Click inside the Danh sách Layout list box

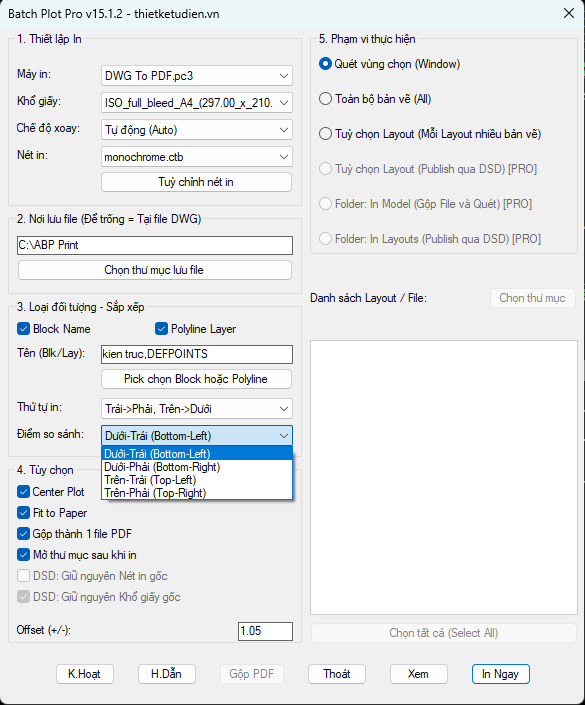444,477
